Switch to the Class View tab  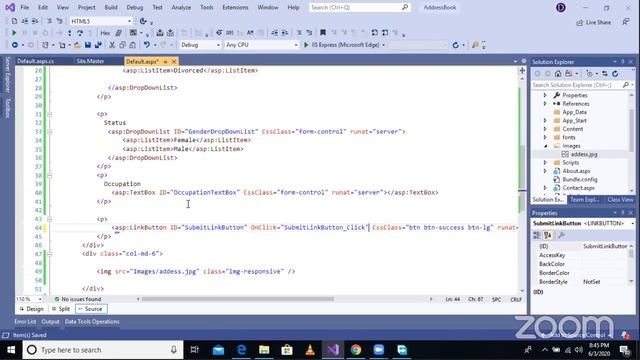tap(620, 200)
